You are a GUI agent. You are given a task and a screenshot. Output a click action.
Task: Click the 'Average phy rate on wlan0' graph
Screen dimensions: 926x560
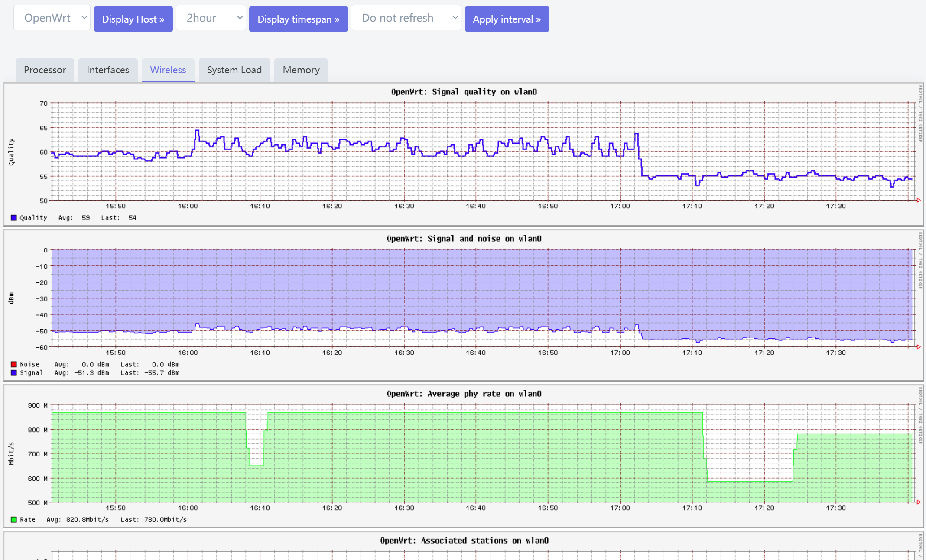[x=464, y=450]
